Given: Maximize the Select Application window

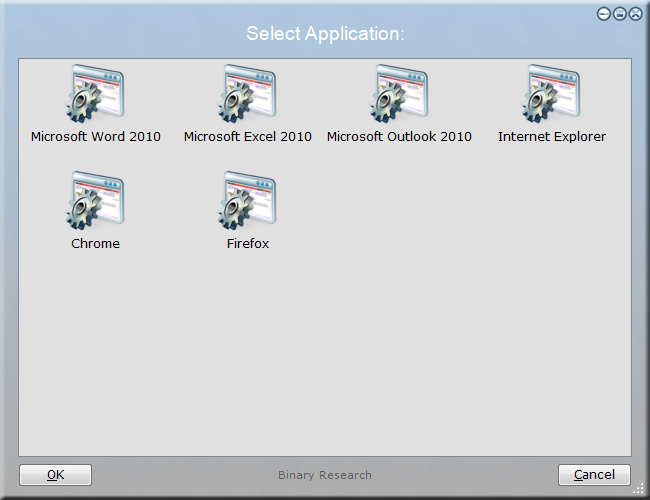Looking at the screenshot, I should coord(620,14).
